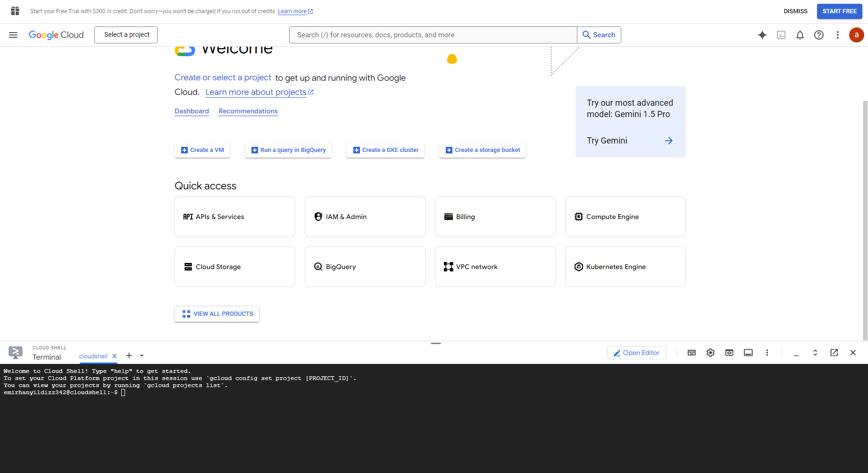Open the IAM & Admin quick access card
The image size is (868, 473).
365,217
